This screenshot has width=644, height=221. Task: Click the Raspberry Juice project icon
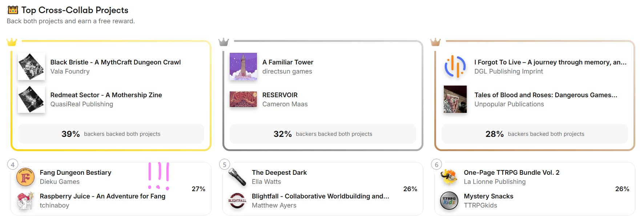[25, 201]
